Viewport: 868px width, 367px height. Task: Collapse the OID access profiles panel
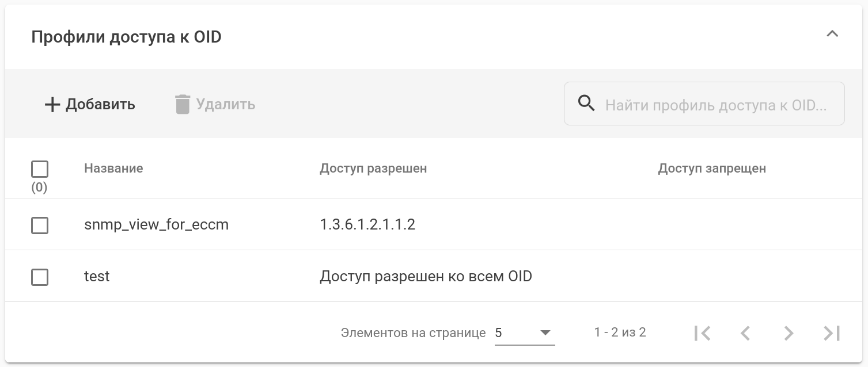tap(832, 35)
